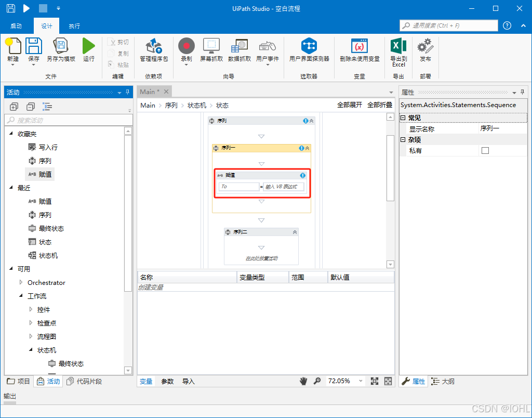Select 状态机 under 最近
532x418 pixels.
pyautogui.click(x=43, y=255)
